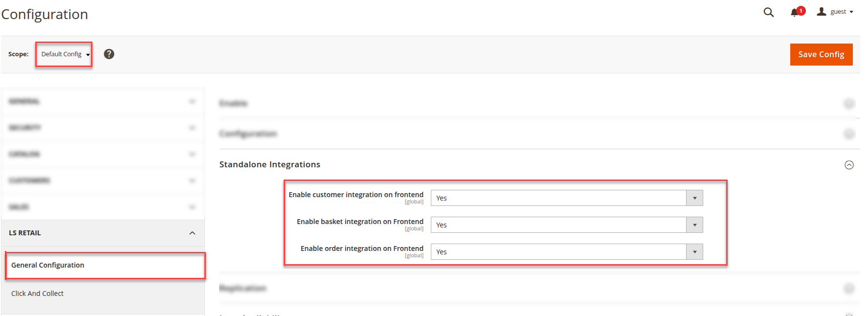Click the customer integration dropdown arrow
Viewport: 868px width, 316px height.
click(694, 198)
